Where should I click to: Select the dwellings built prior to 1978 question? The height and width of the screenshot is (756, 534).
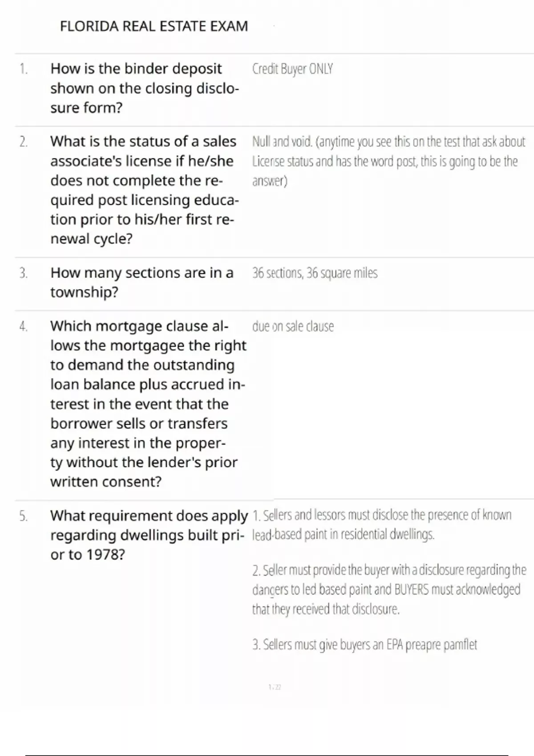point(148,535)
